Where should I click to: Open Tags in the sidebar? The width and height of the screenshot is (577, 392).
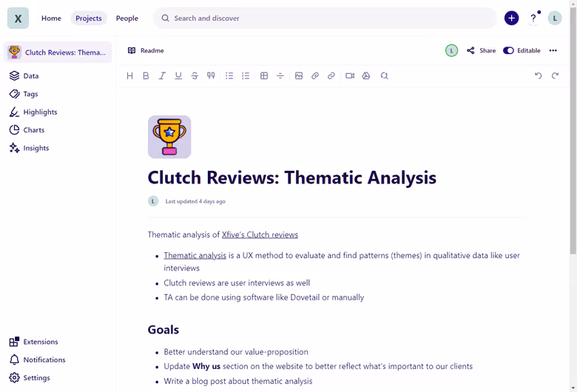(x=24, y=94)
